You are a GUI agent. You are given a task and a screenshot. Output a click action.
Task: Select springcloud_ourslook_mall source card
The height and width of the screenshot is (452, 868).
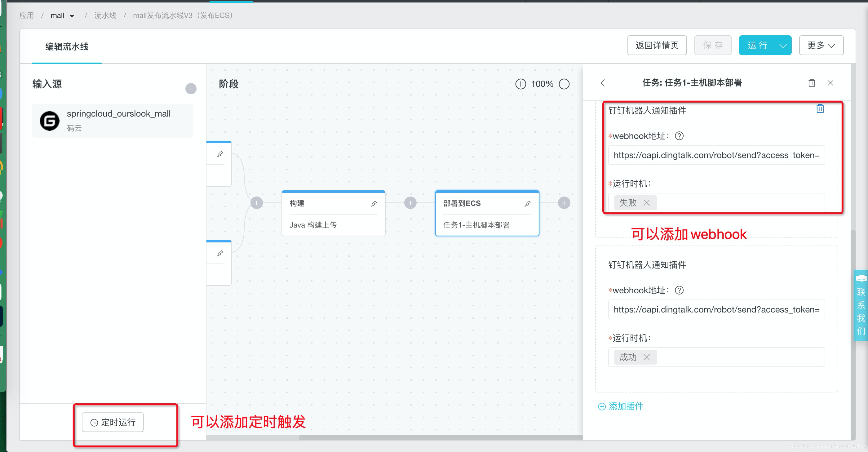coord(113,121)
